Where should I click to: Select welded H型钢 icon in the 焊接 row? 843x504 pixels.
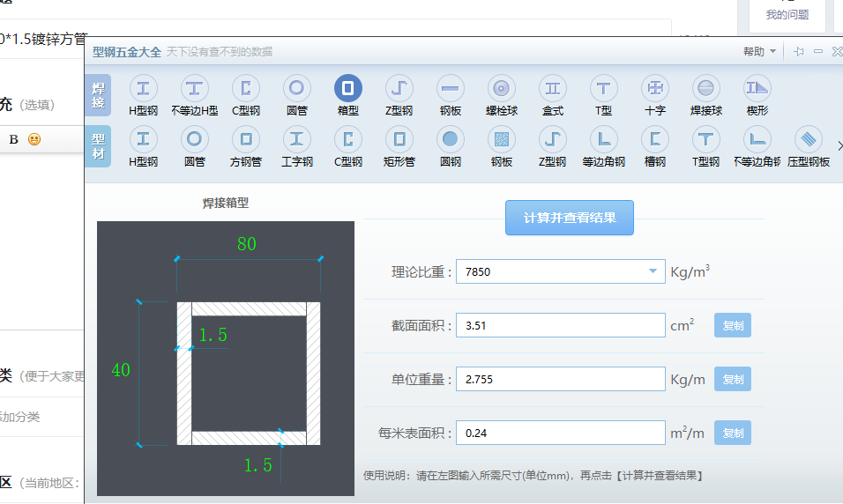143,88
